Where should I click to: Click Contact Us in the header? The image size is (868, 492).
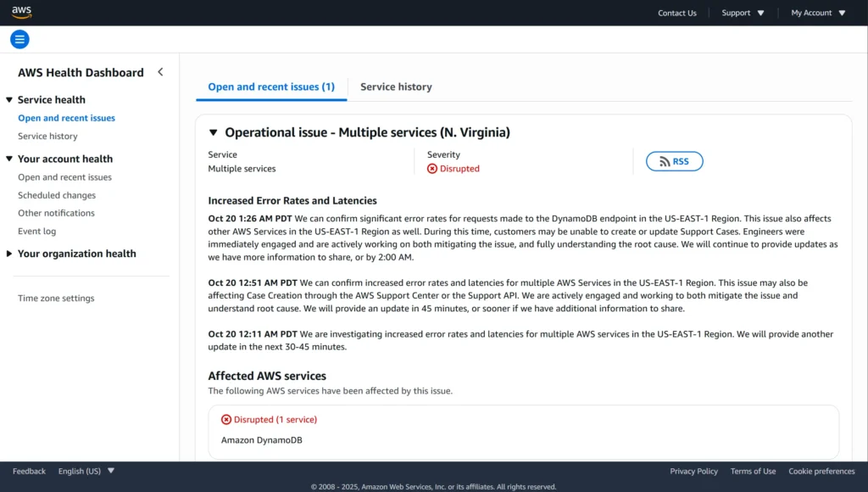[677, 13]
